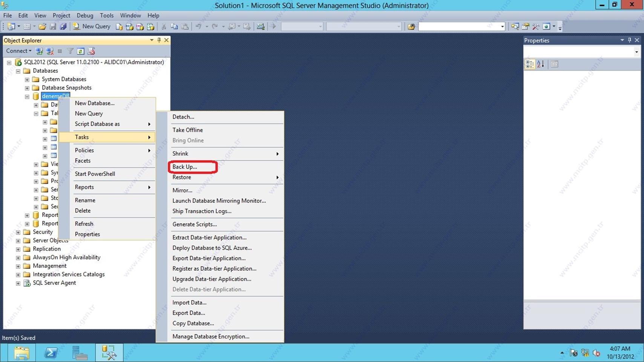Expand the Replication folder
Image resolution: width=644 pixels, height=362 pixels.
click(18, 249)
